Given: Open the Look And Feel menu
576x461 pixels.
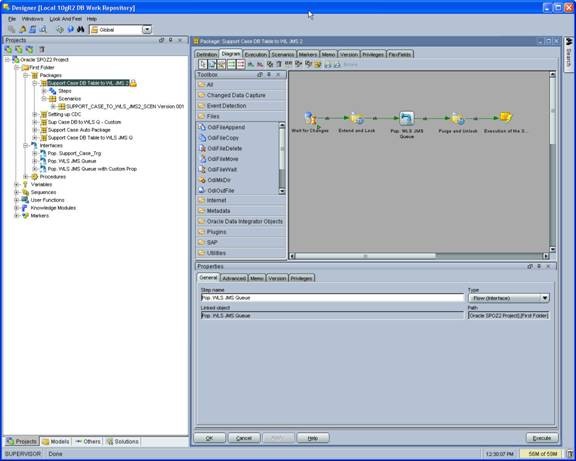Looking at the screenshot, I should 66,19.
